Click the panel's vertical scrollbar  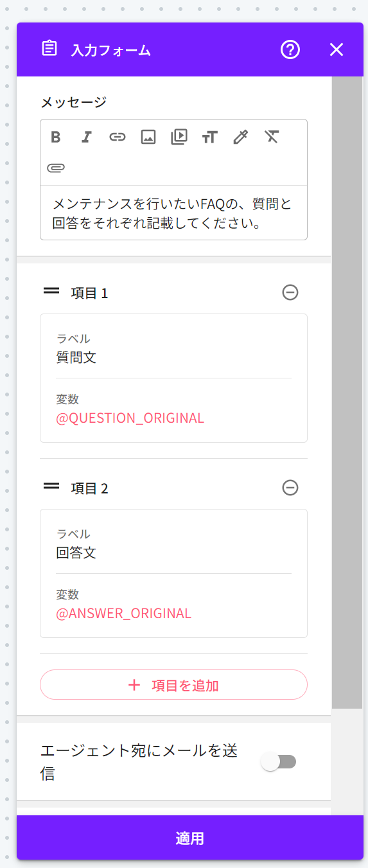pos(347,392)
